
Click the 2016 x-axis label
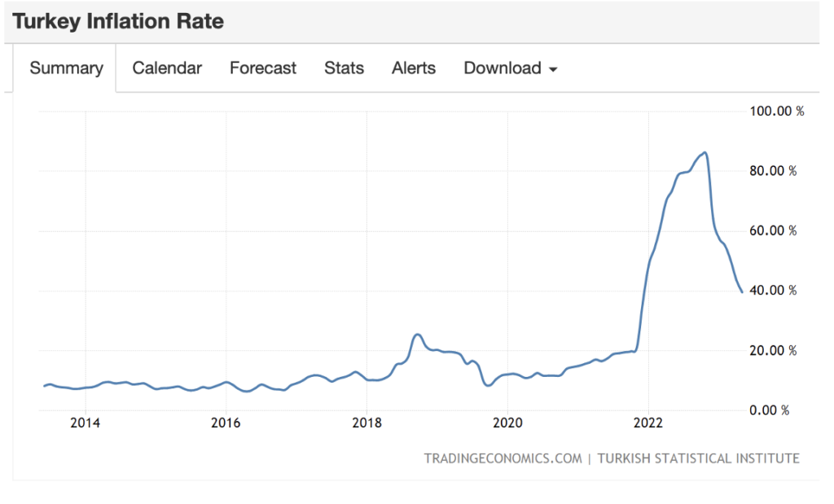click(226, 423)
